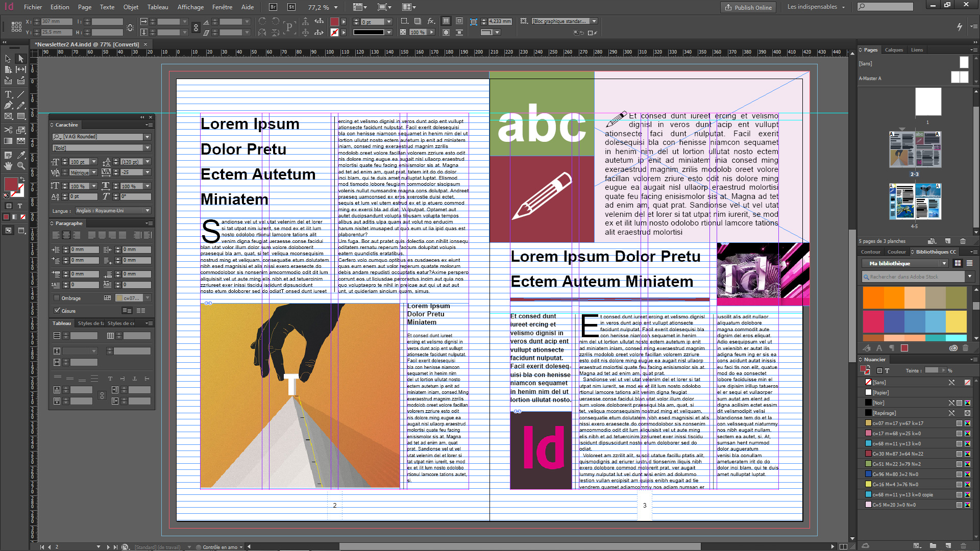980x551 pixels.
Task: Select the Rectangle Frame tool
Action: (8, 116)
